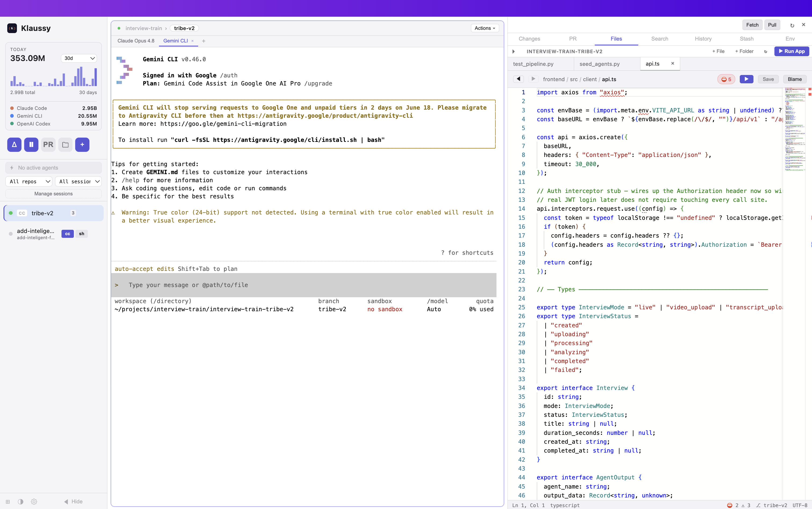Toggle the half-circle theme icon
The image size is (812, 509).
coord(20,501)
